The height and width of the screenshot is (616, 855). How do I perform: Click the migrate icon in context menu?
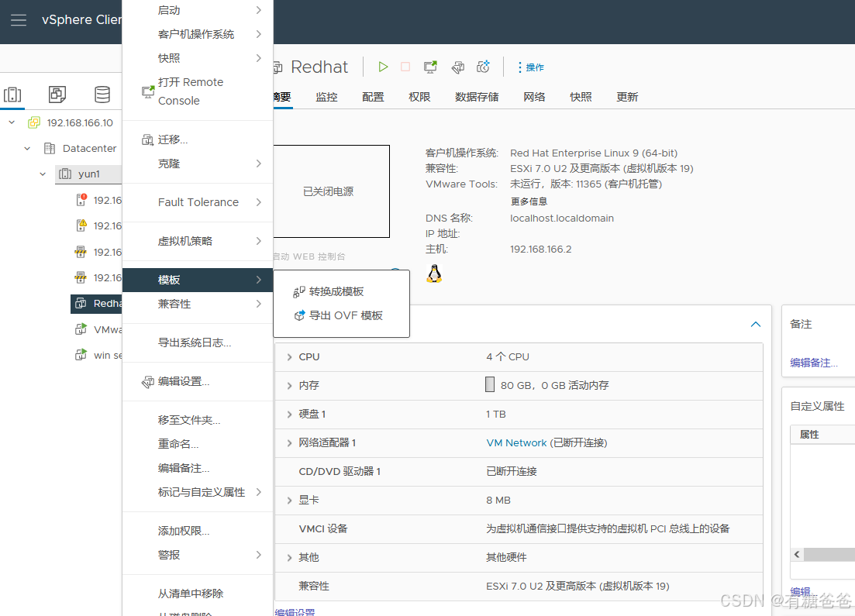[147, 140]
